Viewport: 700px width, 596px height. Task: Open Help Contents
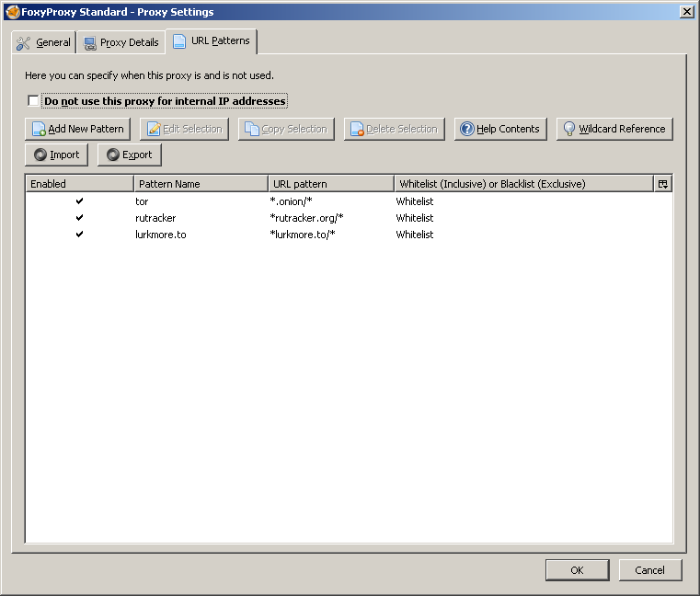tap(500, 129)
